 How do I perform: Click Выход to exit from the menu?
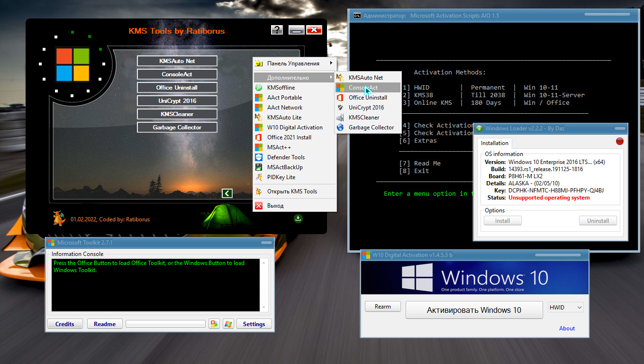[294, 206]
